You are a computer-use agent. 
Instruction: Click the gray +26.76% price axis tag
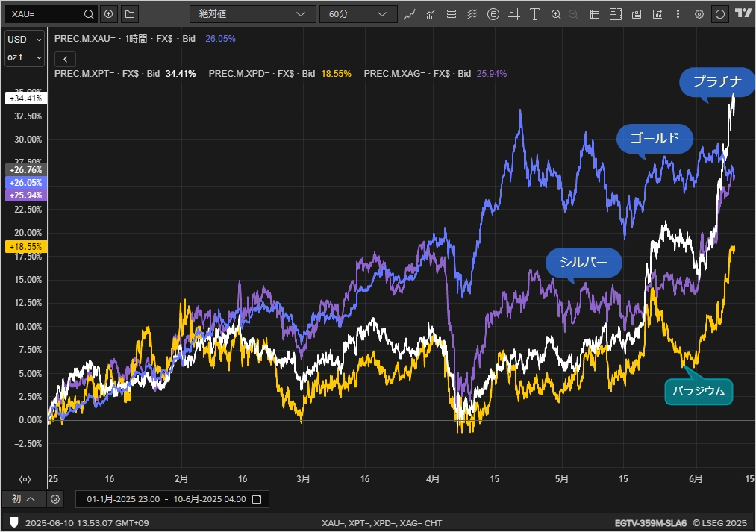pyautogui.click(x=26, y=169)
